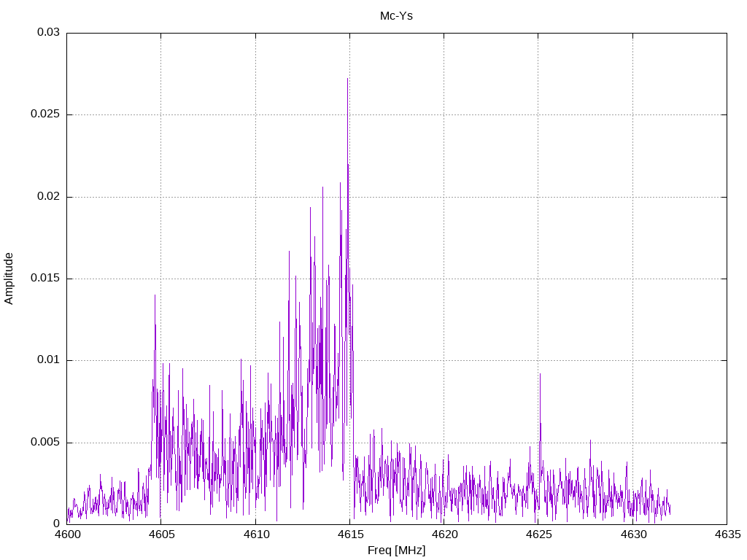Click the isolated spike just above 4625 MHz
Screen dimensions: 747x560
pos(540,376)
